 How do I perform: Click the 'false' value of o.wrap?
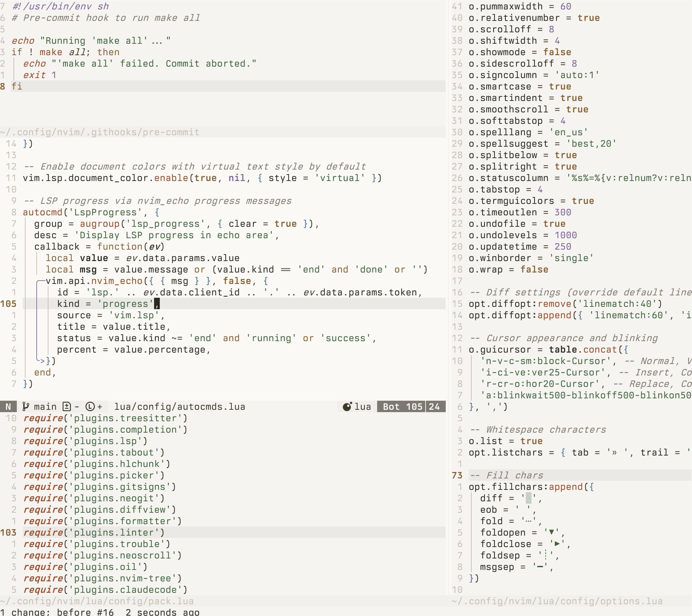pos(534,269)
